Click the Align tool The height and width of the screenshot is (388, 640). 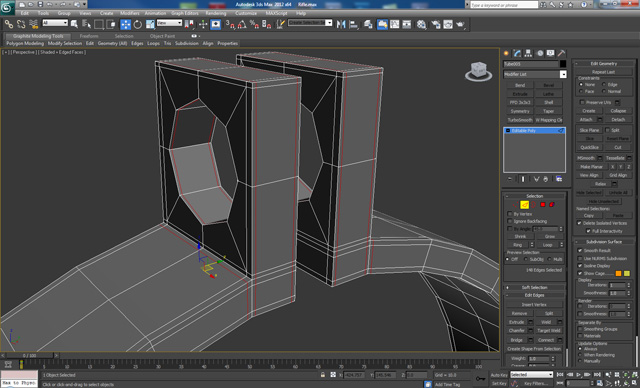(353, 24)
